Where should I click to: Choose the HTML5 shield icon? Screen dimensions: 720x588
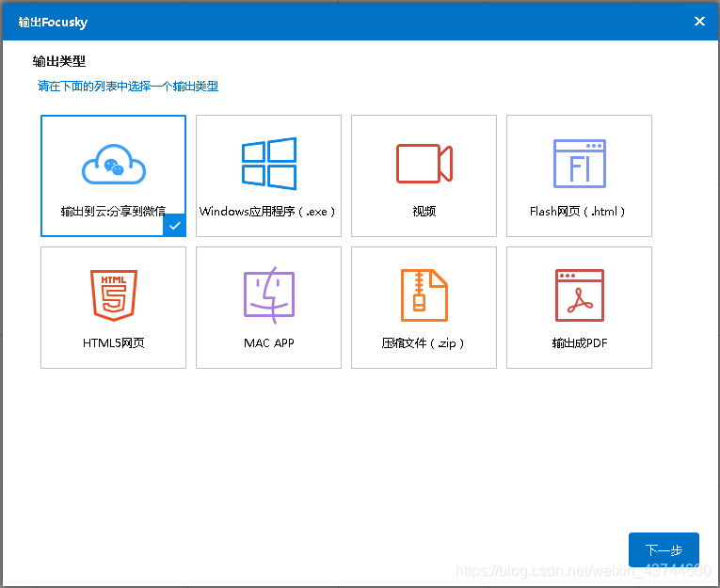tap(114, 295)
